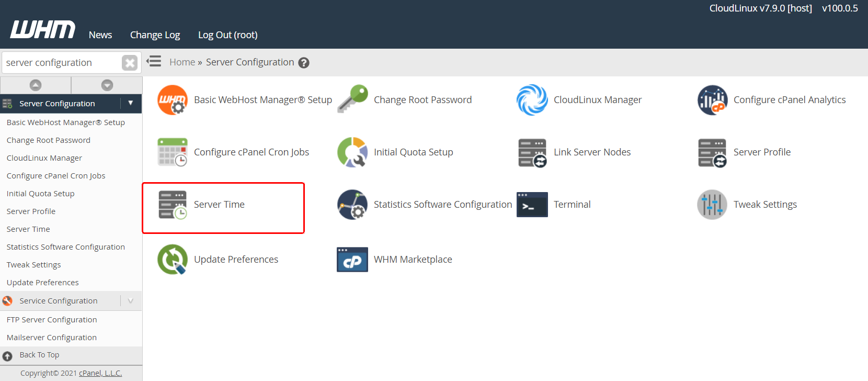This screenshot has width=868, height=381.
Task: Select Server Profile in sidebar
Action: pyautogui.click(x=31, y=211)
